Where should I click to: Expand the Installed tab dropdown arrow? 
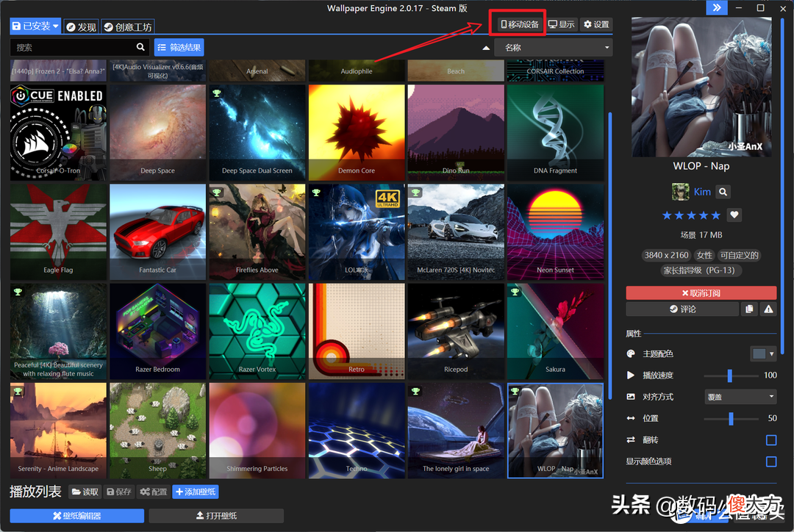(56, 26)
